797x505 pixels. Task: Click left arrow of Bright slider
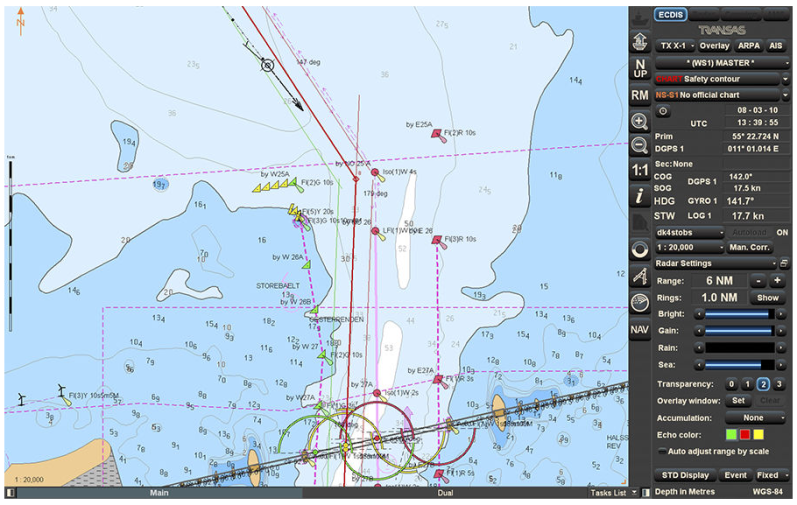(x=699, y=314)
